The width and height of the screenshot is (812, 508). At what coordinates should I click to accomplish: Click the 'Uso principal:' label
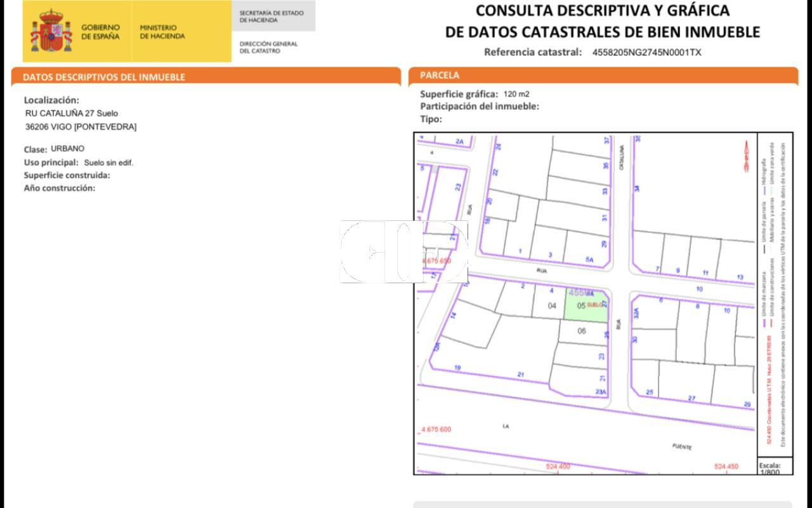coord(51,163)
